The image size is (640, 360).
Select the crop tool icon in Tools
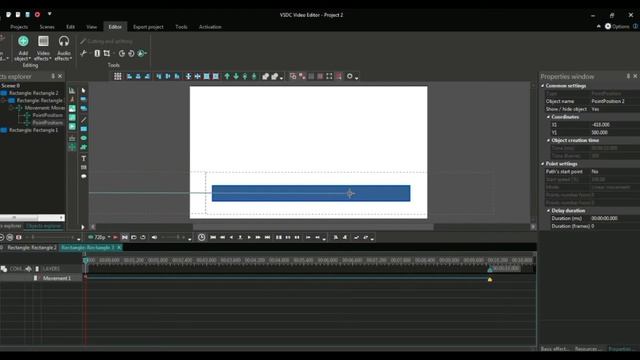107,53
